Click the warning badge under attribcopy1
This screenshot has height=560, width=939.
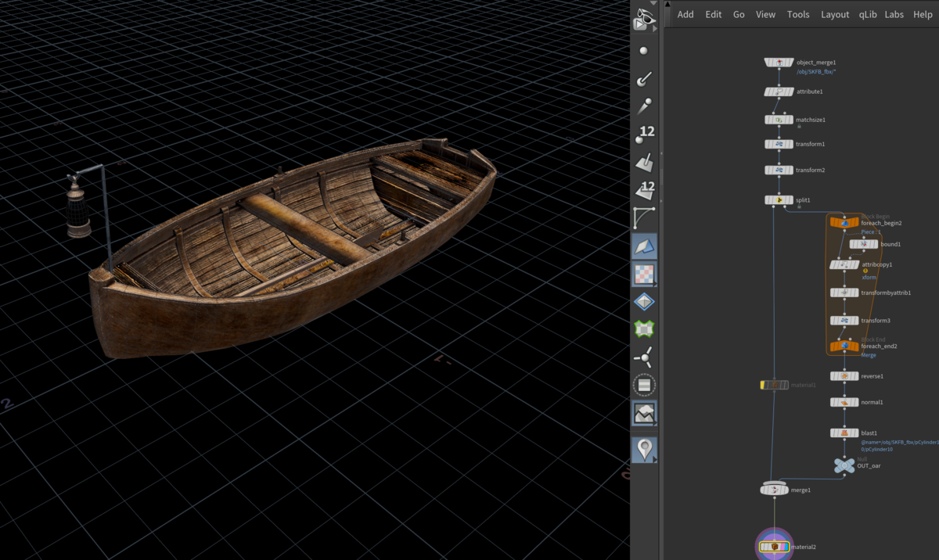pos(865,271)
